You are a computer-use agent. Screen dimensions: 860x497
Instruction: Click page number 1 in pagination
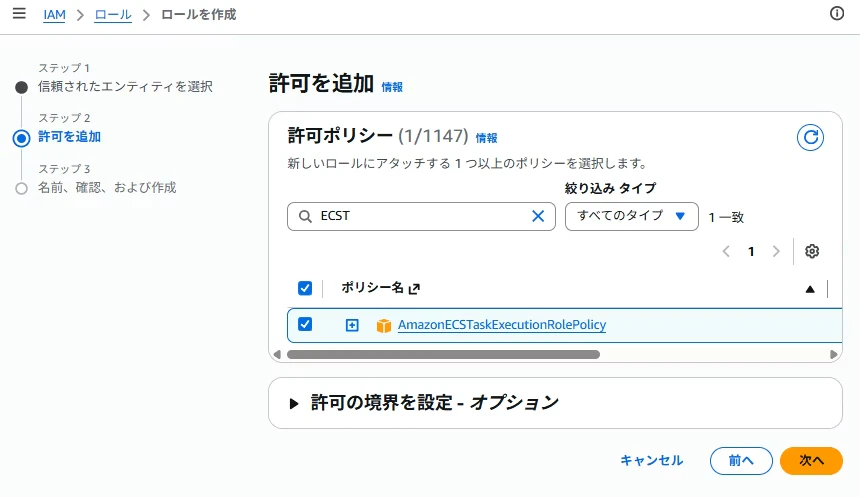point(751,252)
